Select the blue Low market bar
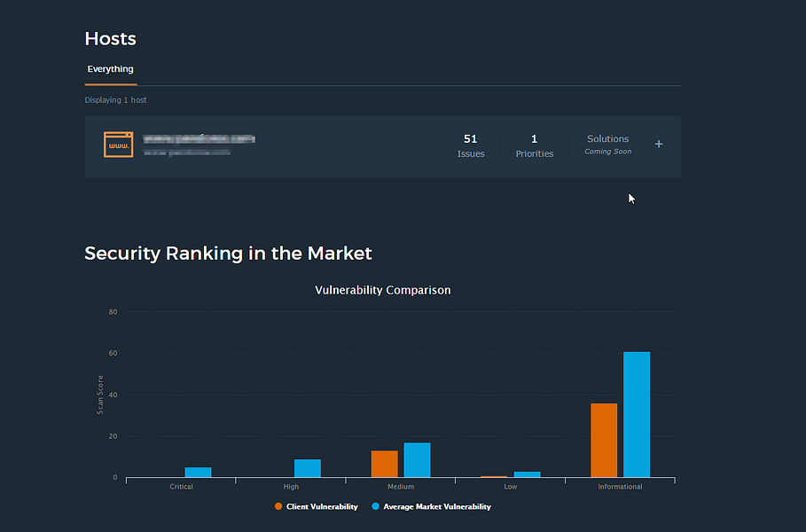 [x=527, y=474]
